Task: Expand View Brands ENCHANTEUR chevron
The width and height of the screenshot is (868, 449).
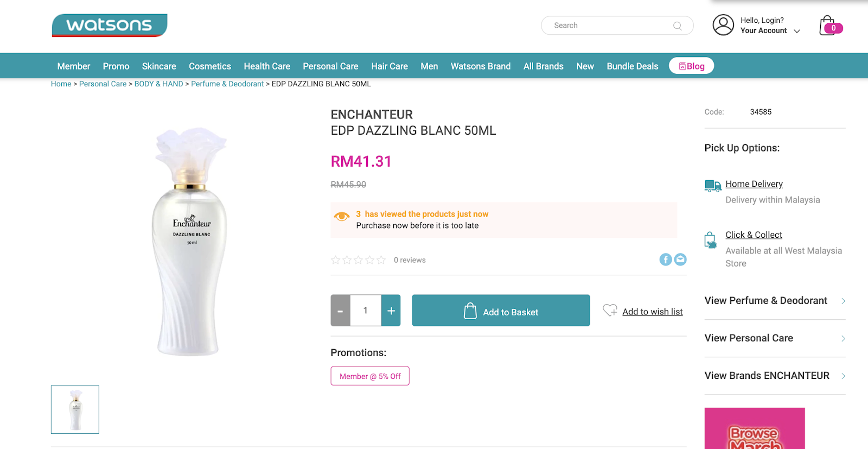Action: 843,376
